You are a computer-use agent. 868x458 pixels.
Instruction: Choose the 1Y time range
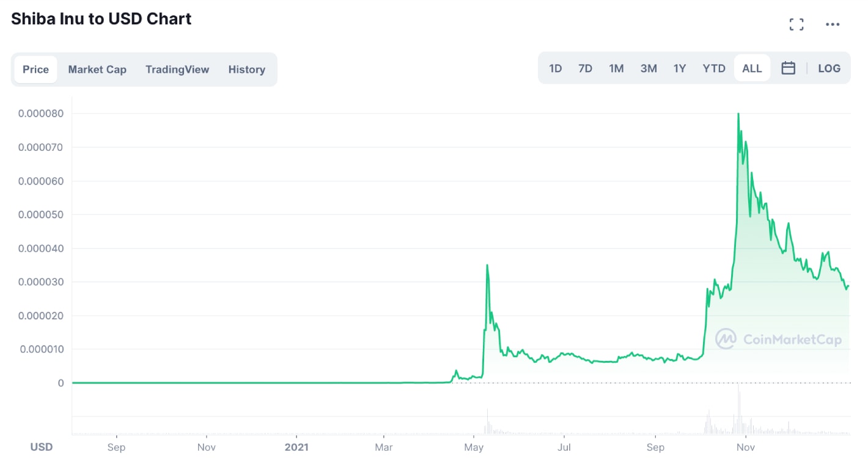coord(680,68)
